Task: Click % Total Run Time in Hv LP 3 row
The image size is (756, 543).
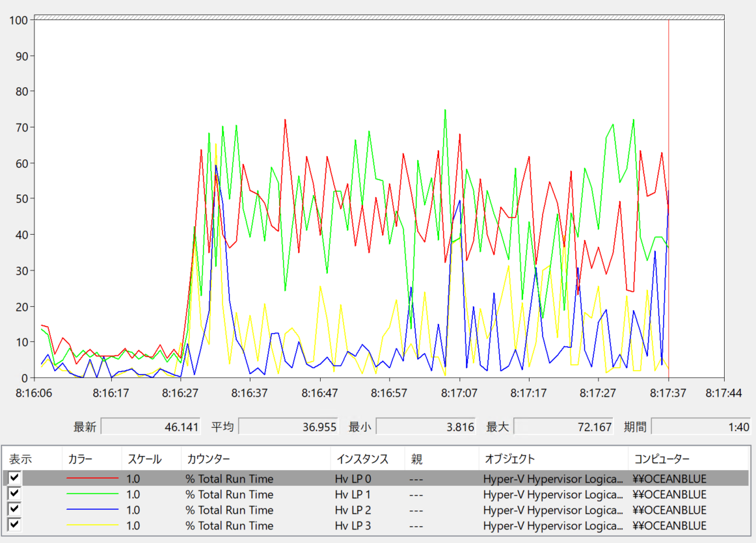Action: pos(230,525)
